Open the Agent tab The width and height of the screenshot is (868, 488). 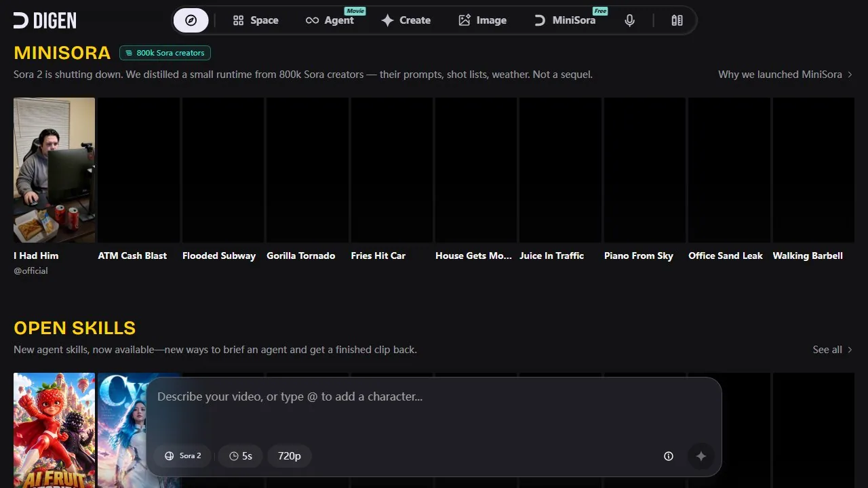pos(330,20)
